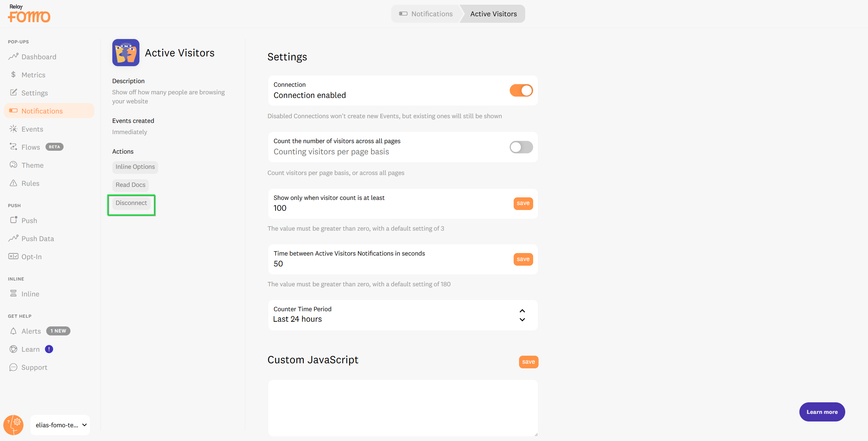Open the elias-fomo-te... account dropdown

60,425
